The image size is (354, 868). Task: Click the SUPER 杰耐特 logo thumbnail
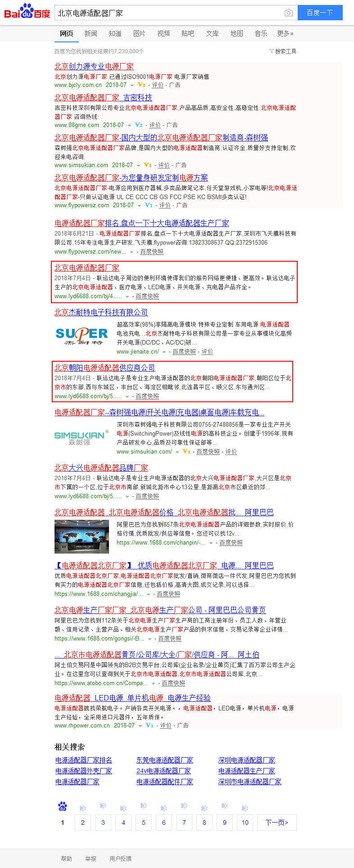[82, 336]
